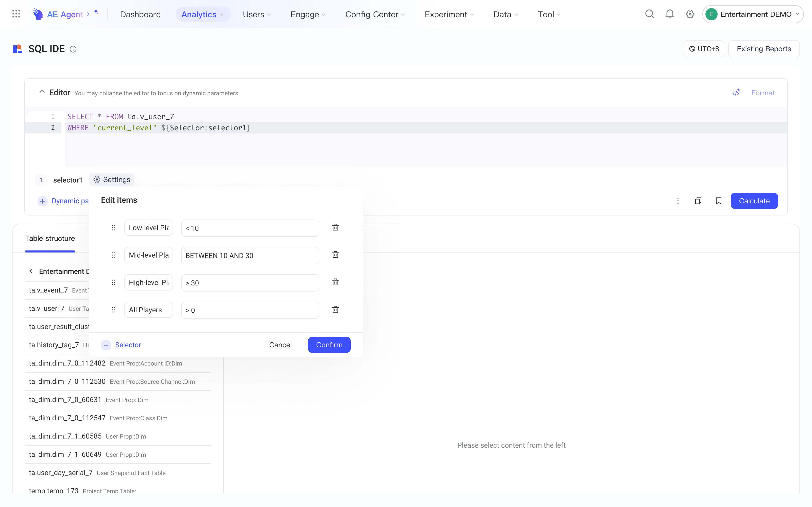The width and height of the screenshot is (812, 507).
Task: Open the three-dot more options menu
Action: (x=678, y=201)
